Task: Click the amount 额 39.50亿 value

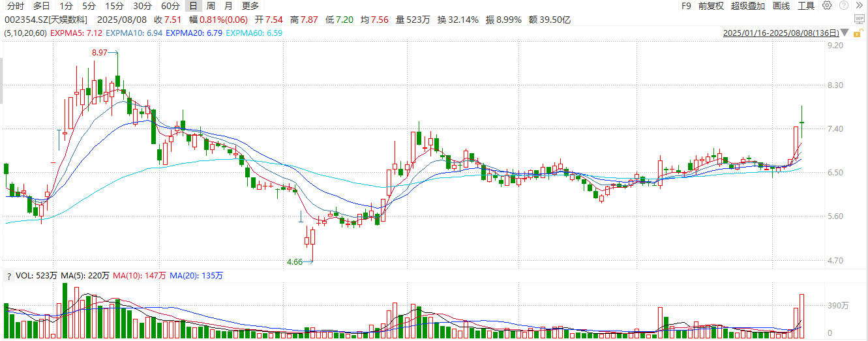Action: [x=549, y=20]
